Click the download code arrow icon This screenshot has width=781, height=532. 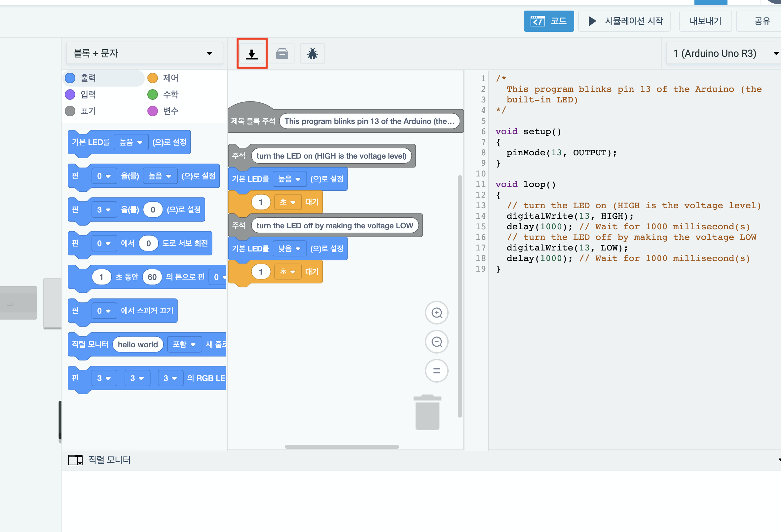click(251, 54)
